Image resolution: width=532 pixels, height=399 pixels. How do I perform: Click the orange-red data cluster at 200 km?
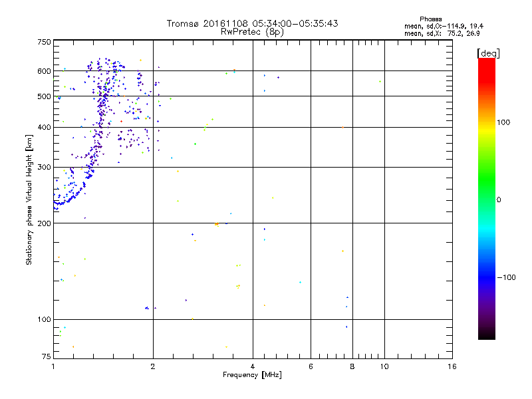tap(217, 224)
